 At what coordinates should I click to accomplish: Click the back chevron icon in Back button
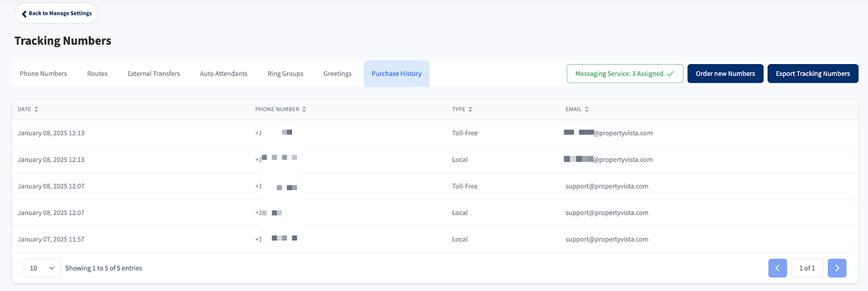(x=24, y=14)
